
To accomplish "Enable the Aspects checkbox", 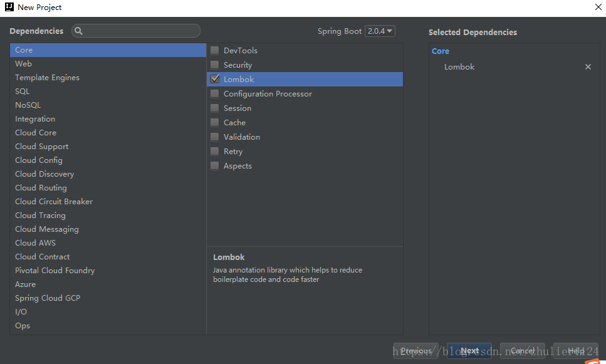I will click(214, 166).
